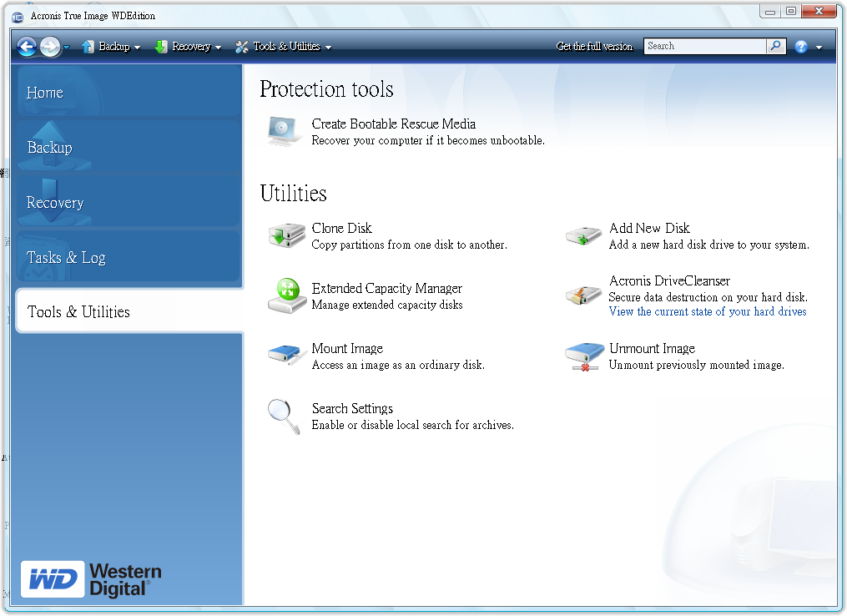Click View the current state of your hard drives
The height and width of the screenshot is (616, 847).
coord(708,312)
